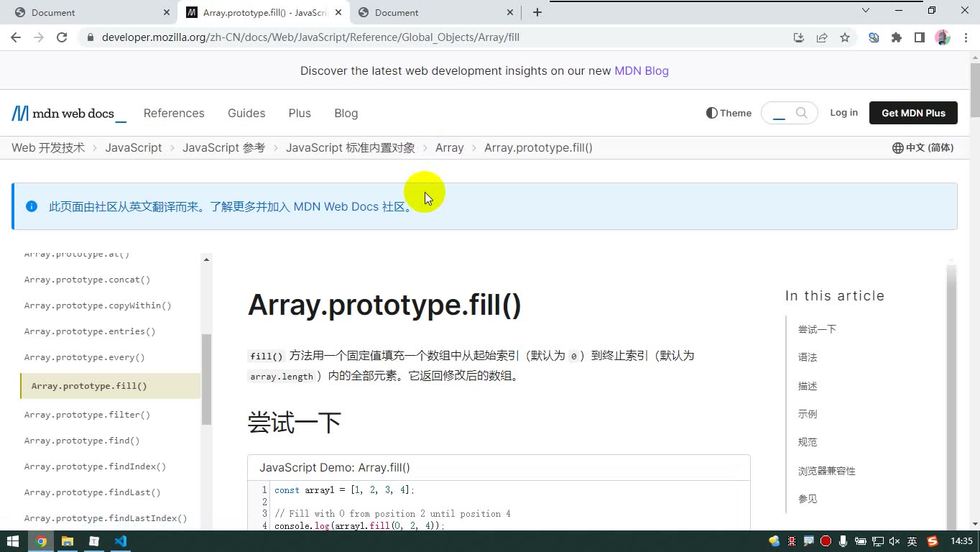Open Array.prototype.concat() from the sidebar
Image resolution: width=980 pixels, height=552 pixels.
click(87, 280)
